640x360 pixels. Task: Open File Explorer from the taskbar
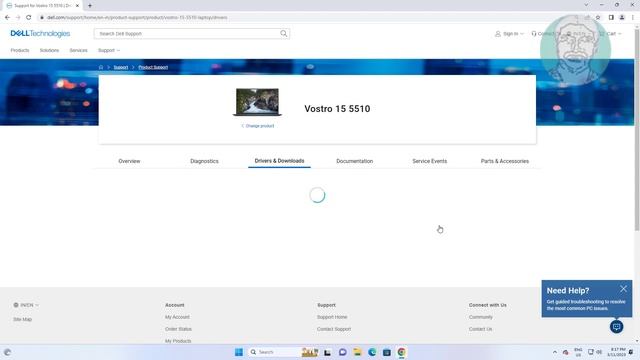(x=357, y=352)
